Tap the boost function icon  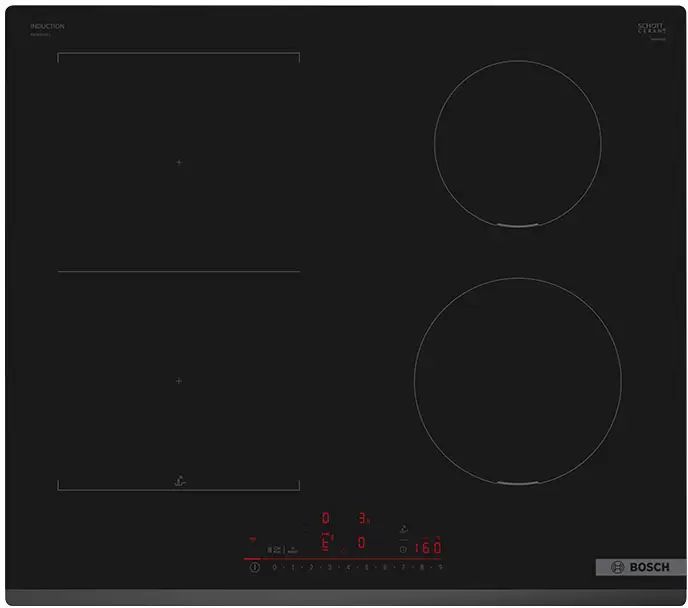click(x=292, y=549)
